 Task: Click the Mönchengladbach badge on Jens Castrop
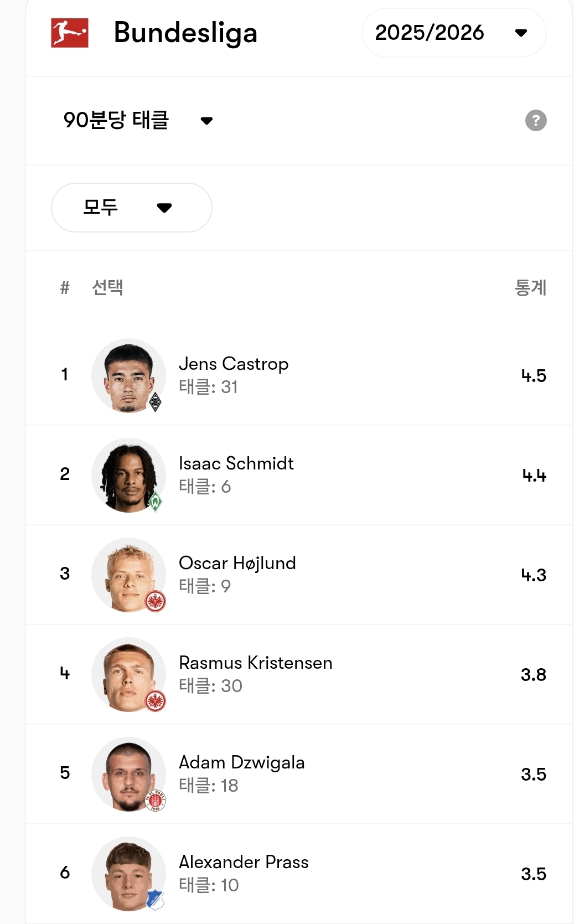(x=156, y=402)
